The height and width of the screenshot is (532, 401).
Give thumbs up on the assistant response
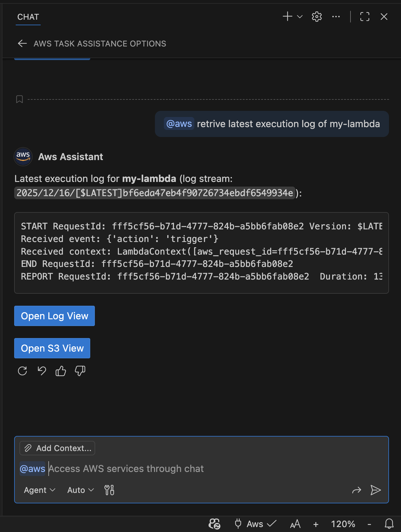coord(60,371)
